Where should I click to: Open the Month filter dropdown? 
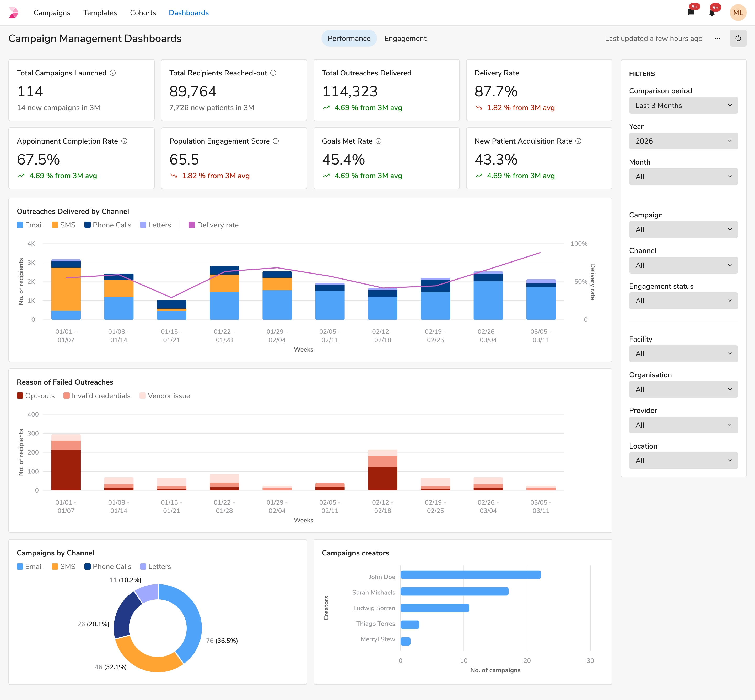683,177
